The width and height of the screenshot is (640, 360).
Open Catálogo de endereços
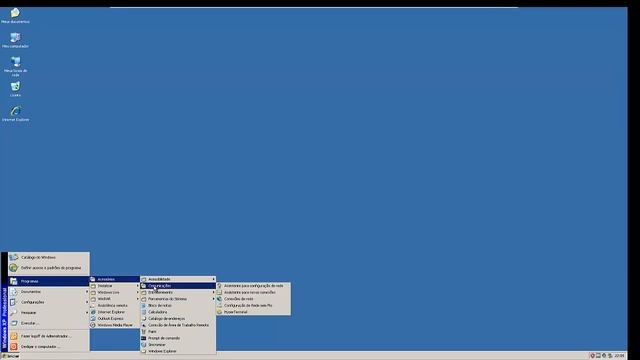coord(178,318)
